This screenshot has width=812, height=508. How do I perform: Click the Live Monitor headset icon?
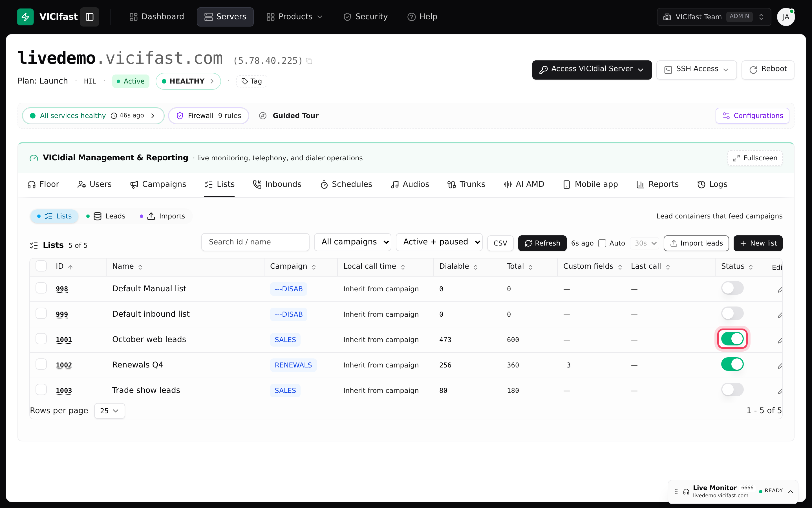(686, 492)
